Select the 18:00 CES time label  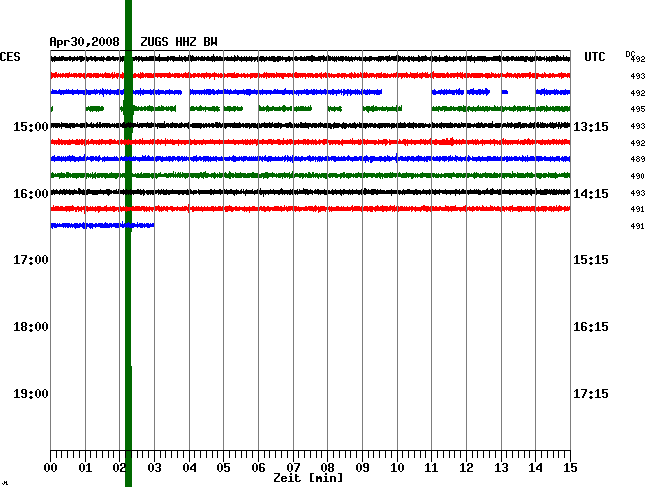[31, 327]
